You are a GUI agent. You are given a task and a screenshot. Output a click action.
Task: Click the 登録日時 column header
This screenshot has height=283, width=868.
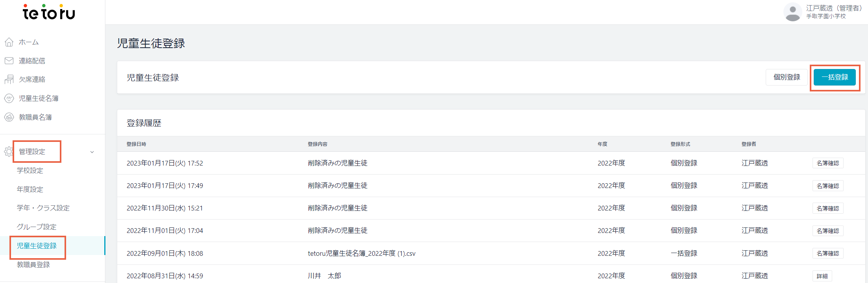click(137, 144)
